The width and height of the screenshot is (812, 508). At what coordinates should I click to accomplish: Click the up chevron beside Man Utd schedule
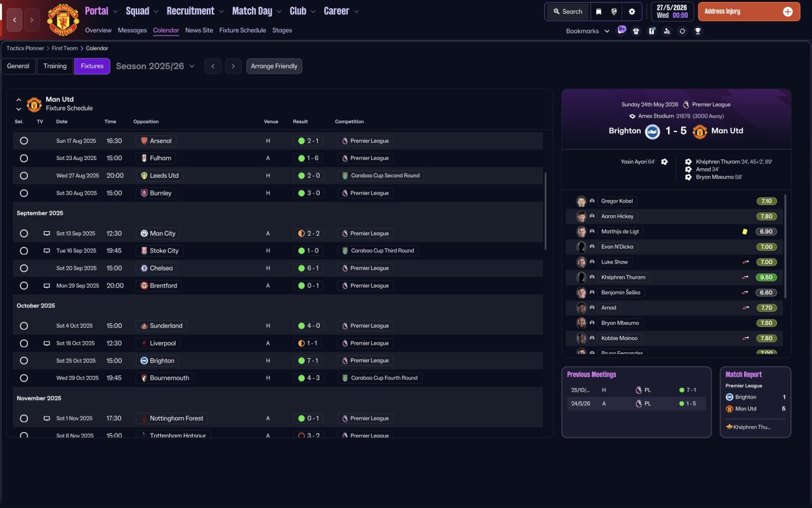[x=18, y=100]
